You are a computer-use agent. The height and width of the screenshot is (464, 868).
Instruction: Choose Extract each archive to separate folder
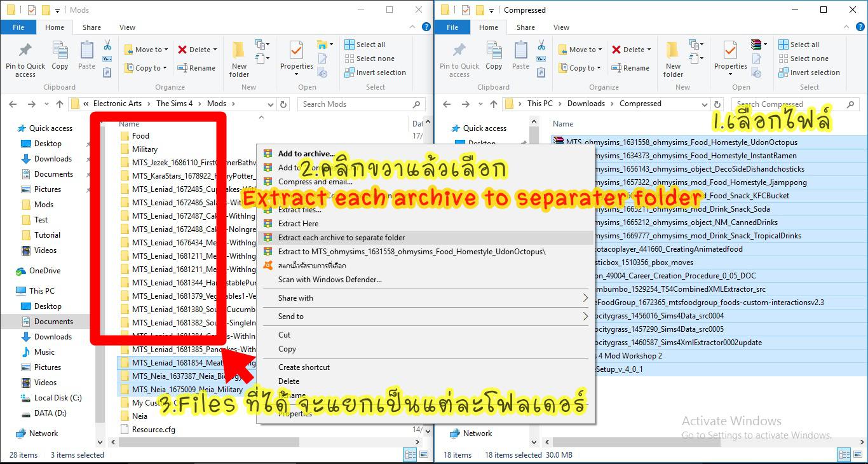tap(426, 238)
